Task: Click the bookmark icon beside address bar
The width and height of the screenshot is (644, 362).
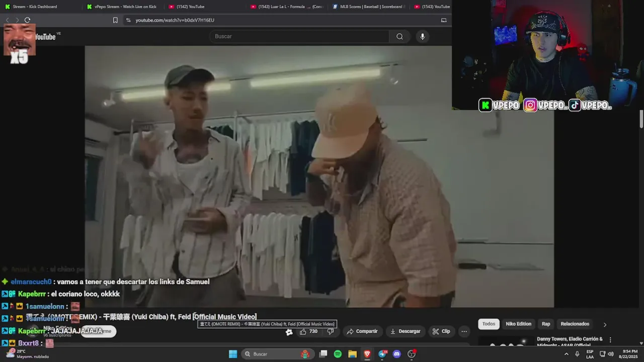Action: pyautogui.click(x=115, y=20)
